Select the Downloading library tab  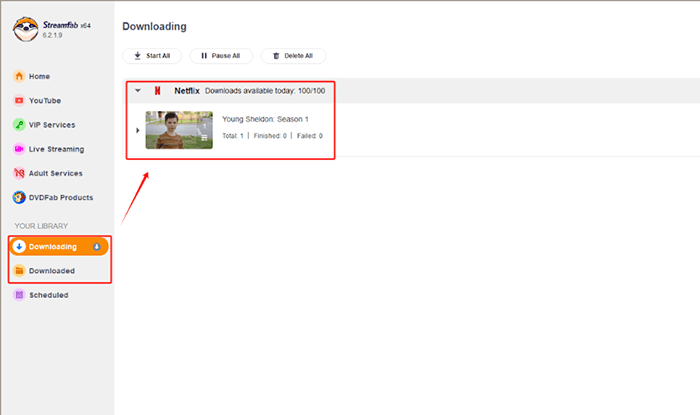59,246
